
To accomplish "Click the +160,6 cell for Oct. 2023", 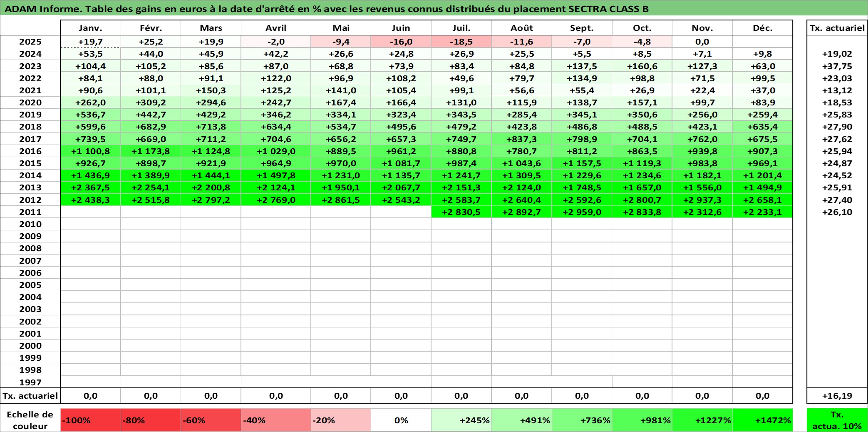I will (x=642, y=66).
